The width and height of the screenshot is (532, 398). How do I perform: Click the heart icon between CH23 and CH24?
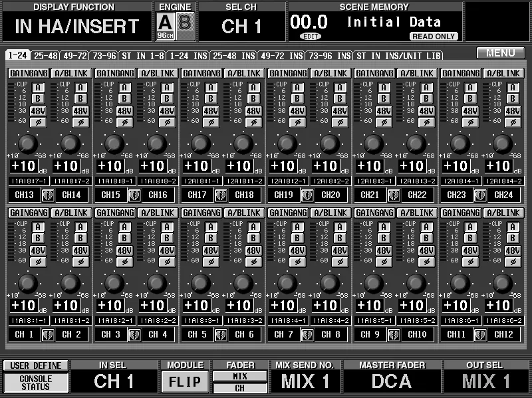point(480,195)
